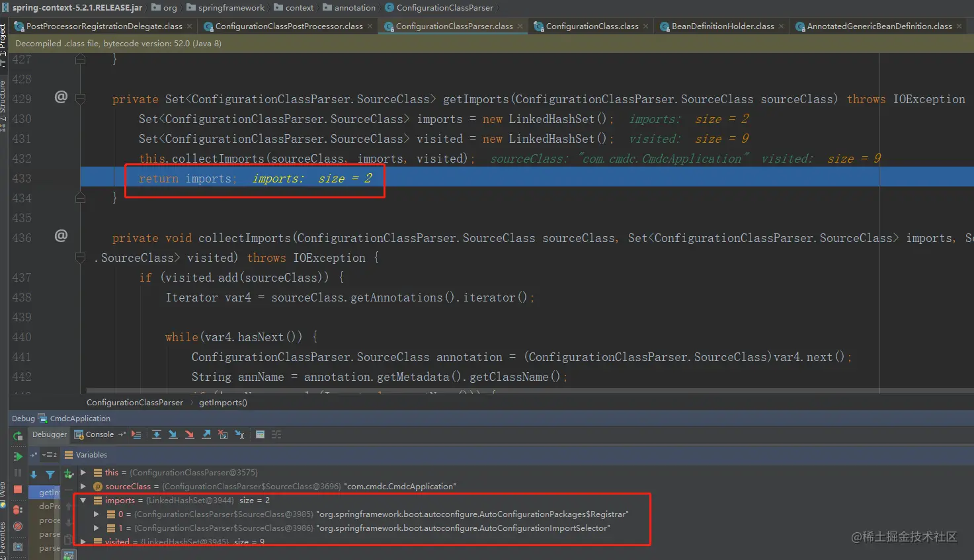Click fold marker on wrapped collectImports line
This screenshot has width=974, height=560.
click(x=81, y=257)
